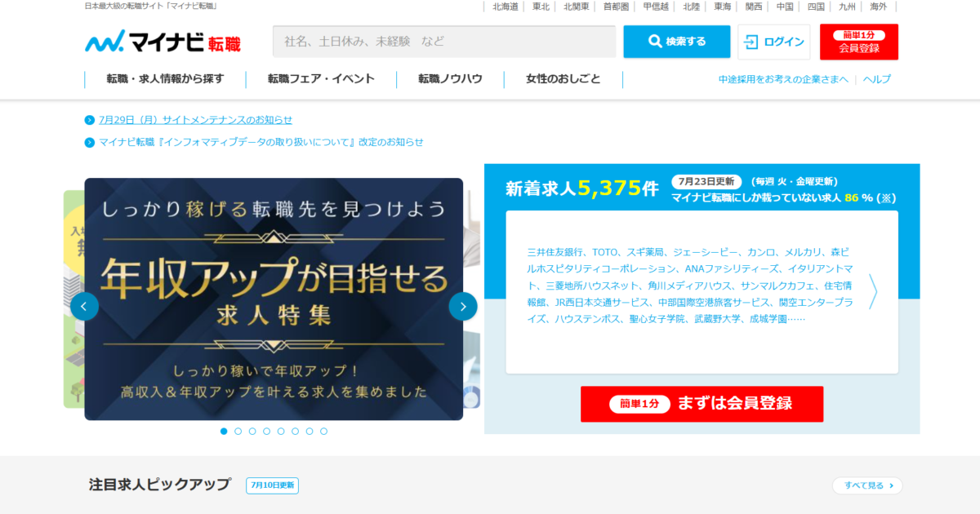Open the 7月29日 site maintenance notice

tap(195, 120)
